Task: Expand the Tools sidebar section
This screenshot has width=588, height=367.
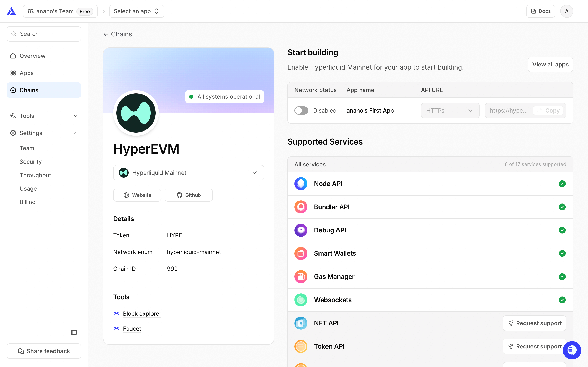Action: pyautogui.click(x=44, y=116)
